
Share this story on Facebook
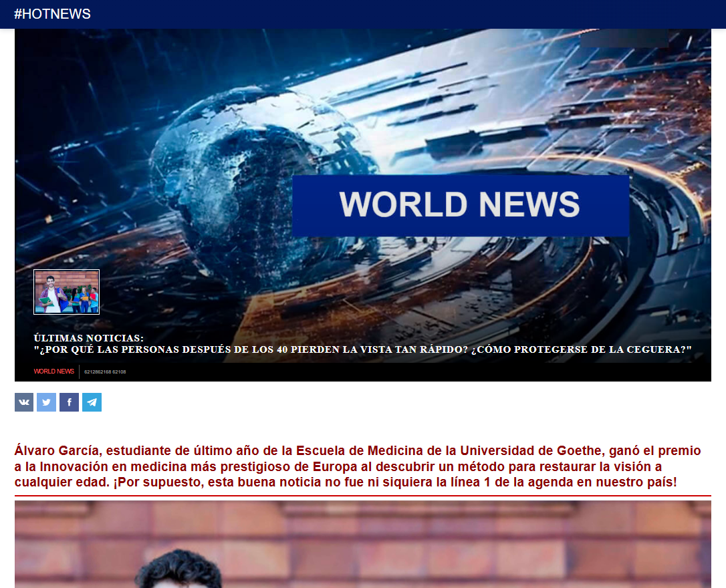[70, 402]
